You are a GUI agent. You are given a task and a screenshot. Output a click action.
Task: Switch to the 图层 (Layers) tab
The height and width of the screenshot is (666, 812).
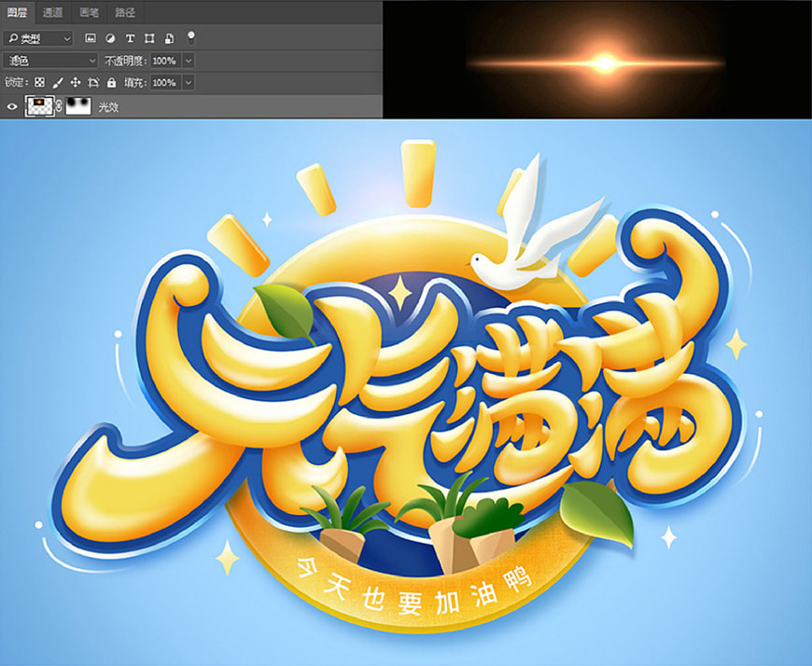tap(17, 12)
